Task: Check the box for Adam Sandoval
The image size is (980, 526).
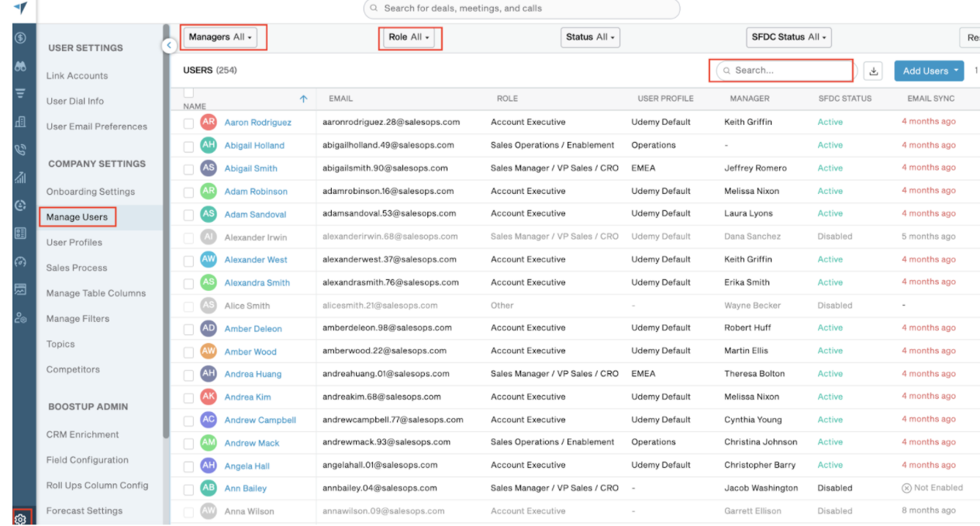Action: coord(188,214)
